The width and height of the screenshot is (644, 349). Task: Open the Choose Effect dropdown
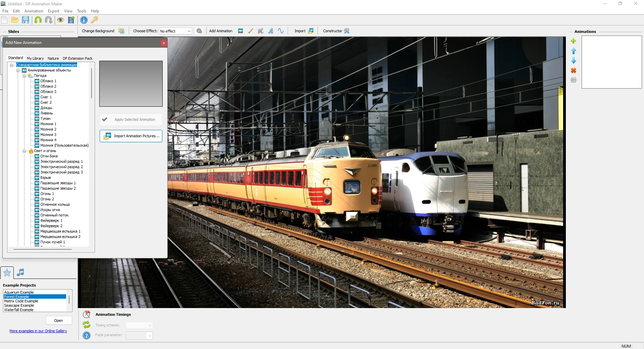pos(175,31)
